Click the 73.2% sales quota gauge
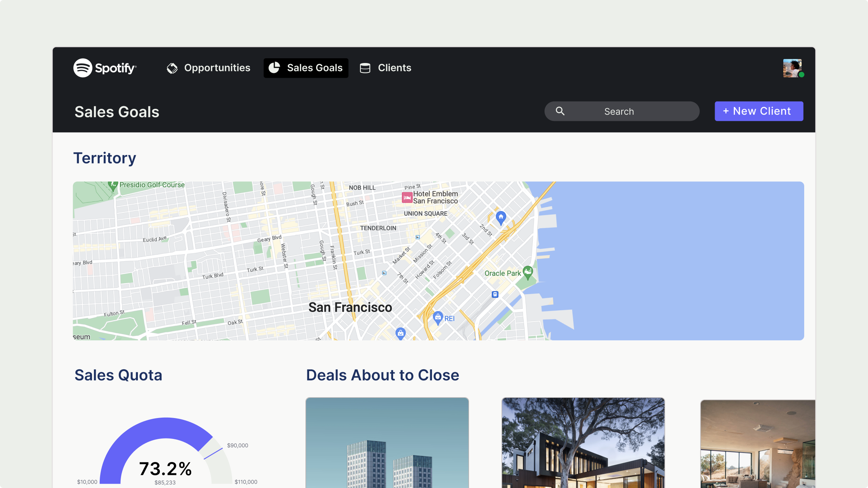The height and width of the screenshot is (488, 868). click(x=164, y=462)
